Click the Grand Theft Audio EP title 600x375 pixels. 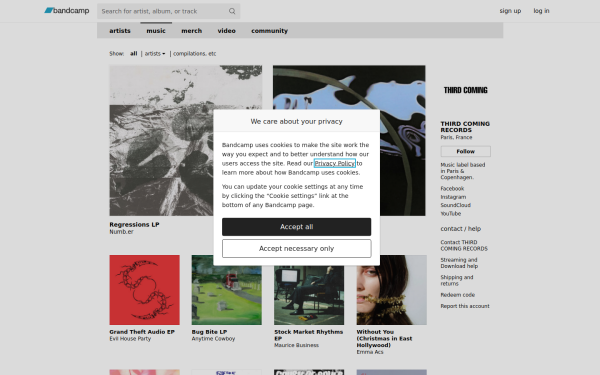click(142, 332)
